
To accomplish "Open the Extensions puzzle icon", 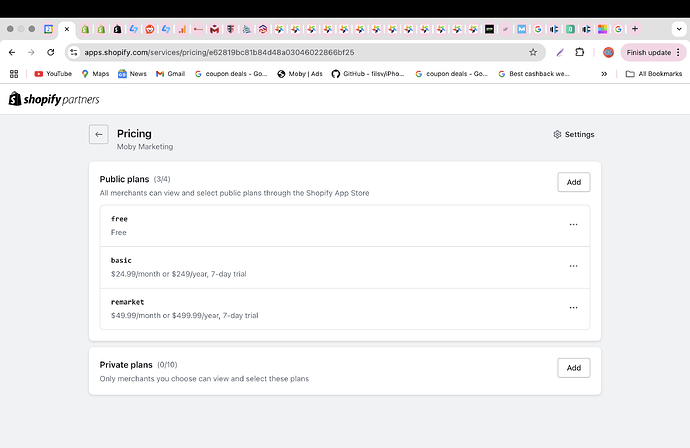I will (x=580, y=52).
